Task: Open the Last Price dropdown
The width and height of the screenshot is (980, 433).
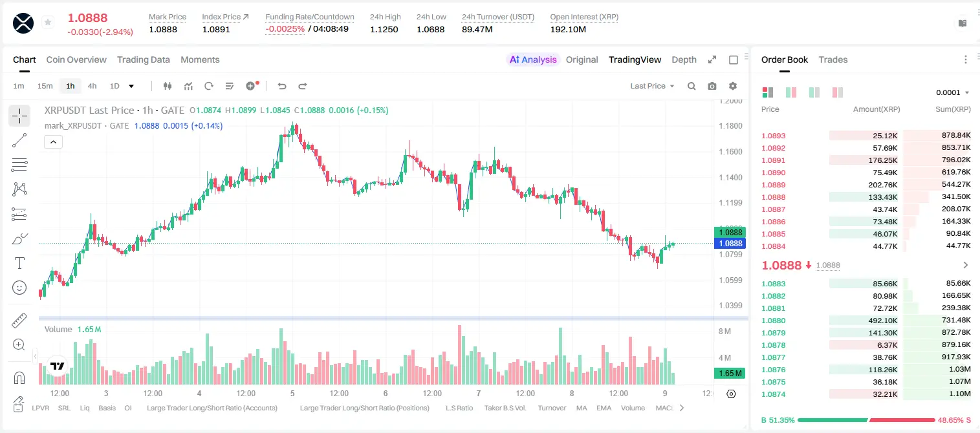Action: tap(652, 86)
